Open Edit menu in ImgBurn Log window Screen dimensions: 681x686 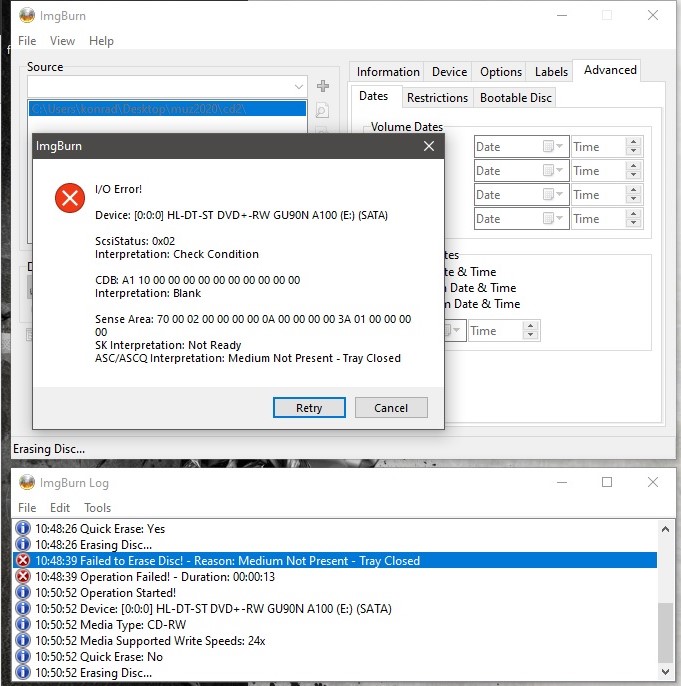pyautogui.click(x=60, y=508)
